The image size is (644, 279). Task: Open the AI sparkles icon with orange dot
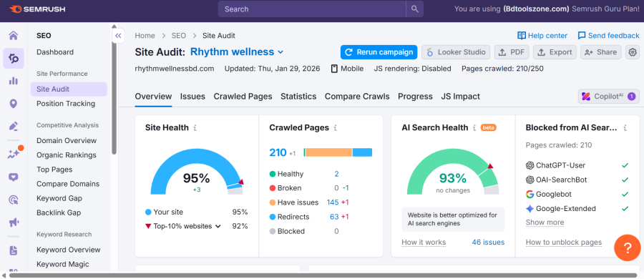click(14, 154)
